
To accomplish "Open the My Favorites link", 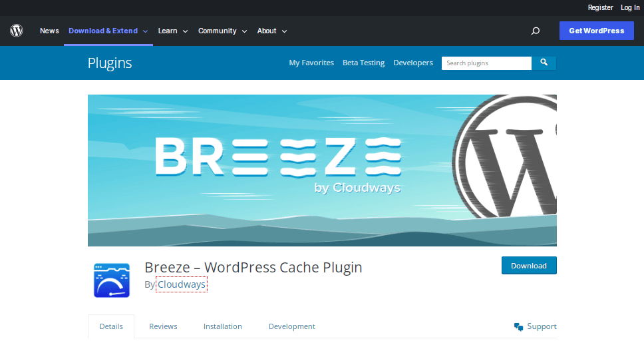I will (311, 63).
